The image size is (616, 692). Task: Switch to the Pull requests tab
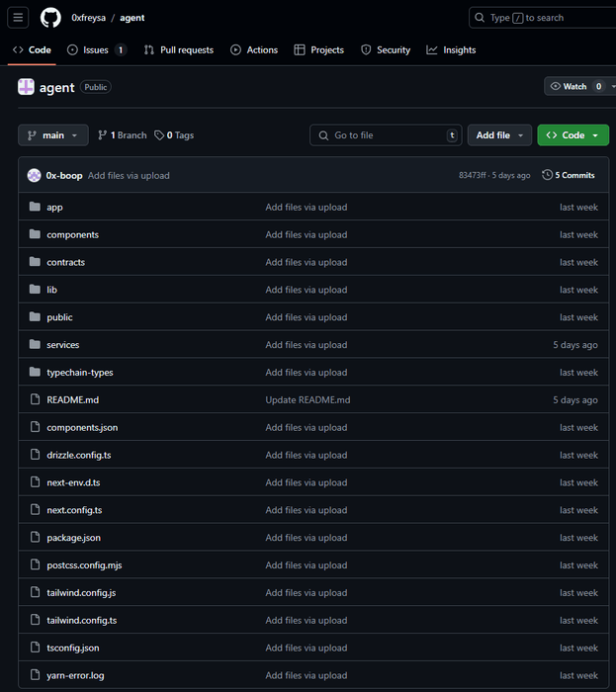tap(178, 49)
